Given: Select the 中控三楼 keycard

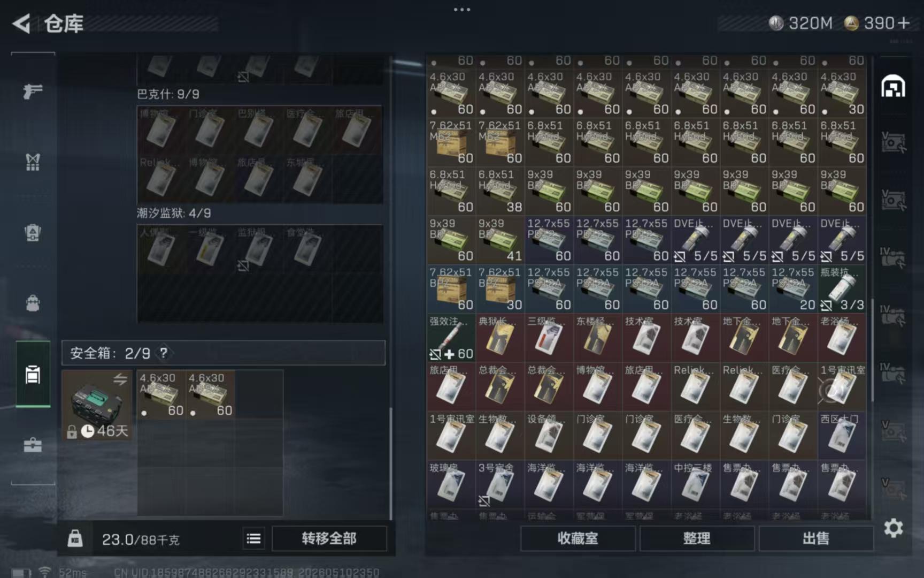Looking at the screenshot, I should tap(696, 485).
